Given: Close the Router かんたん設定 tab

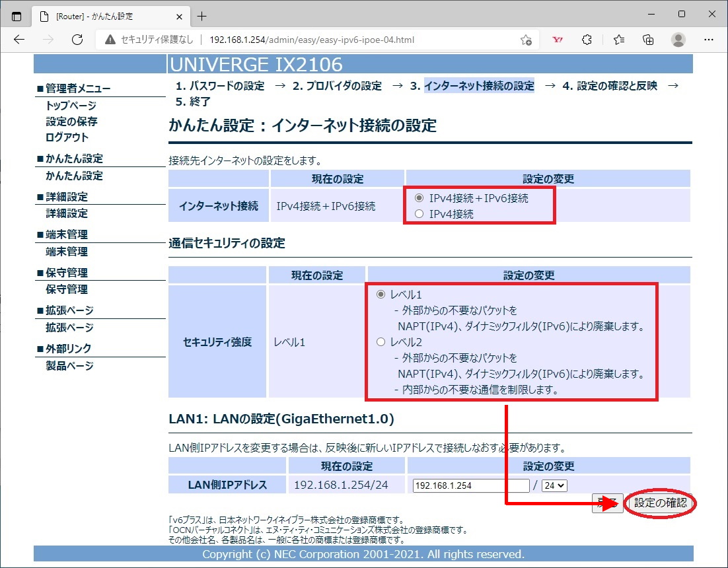Looking at the screenshot, I should tap(179, 17).
